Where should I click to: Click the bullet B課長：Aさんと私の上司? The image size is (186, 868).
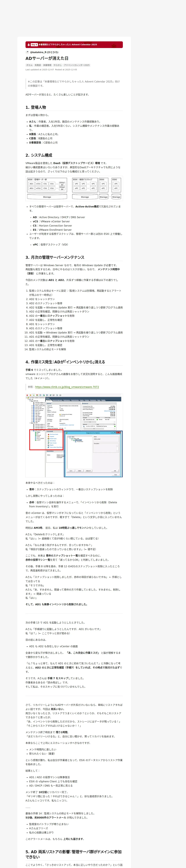tap(44, 134)
